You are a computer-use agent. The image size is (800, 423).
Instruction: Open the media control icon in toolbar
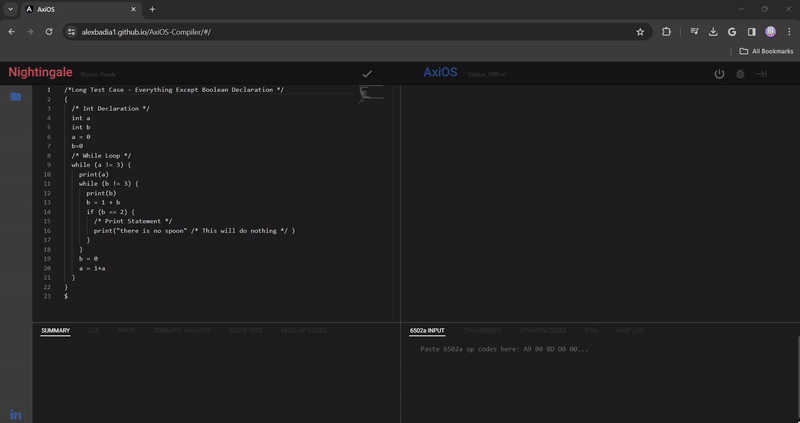(694, 32)
